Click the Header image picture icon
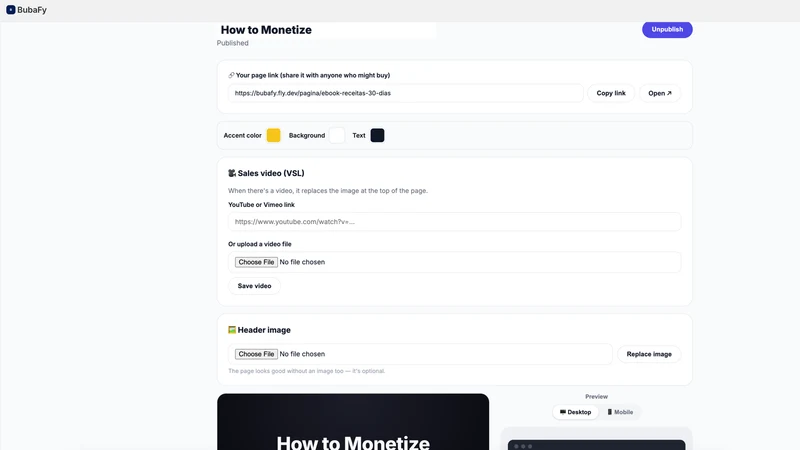The height and width of the screenshot is (450, 800). coord(232,330)
